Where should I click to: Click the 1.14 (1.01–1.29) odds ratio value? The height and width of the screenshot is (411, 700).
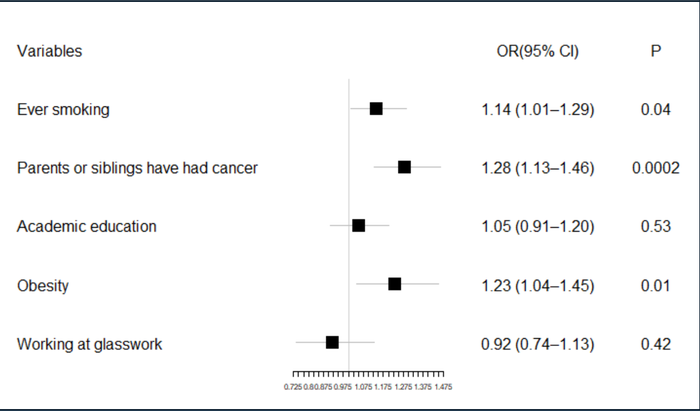click(538, 109)
